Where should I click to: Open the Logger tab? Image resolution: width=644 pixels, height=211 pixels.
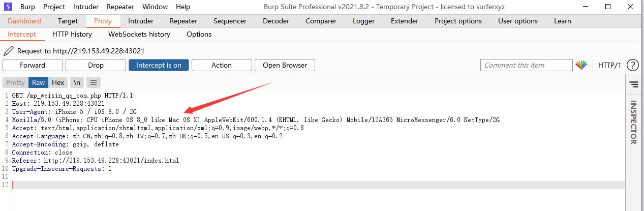tap(363, 21)
